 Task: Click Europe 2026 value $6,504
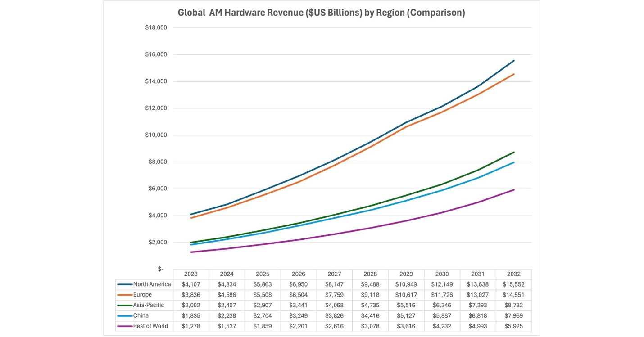[x=299, y=295]
